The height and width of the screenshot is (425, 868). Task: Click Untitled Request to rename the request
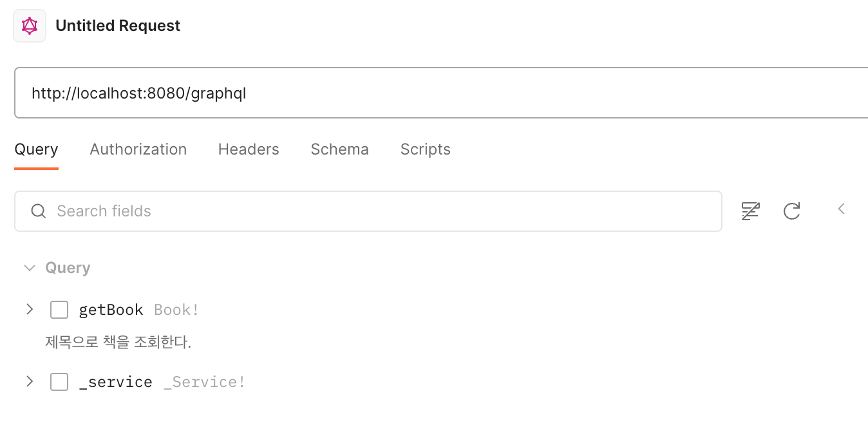coord(118,25)
